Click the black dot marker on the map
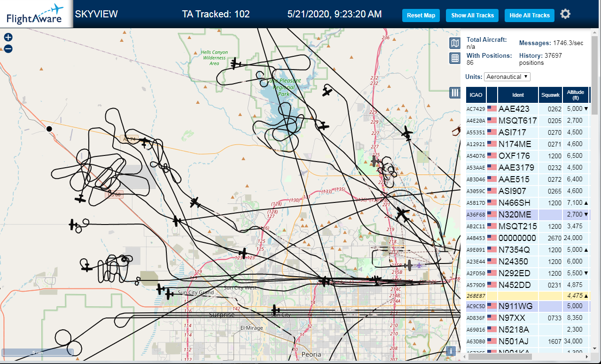Screen dimensions: 601x364 point(49,128)
